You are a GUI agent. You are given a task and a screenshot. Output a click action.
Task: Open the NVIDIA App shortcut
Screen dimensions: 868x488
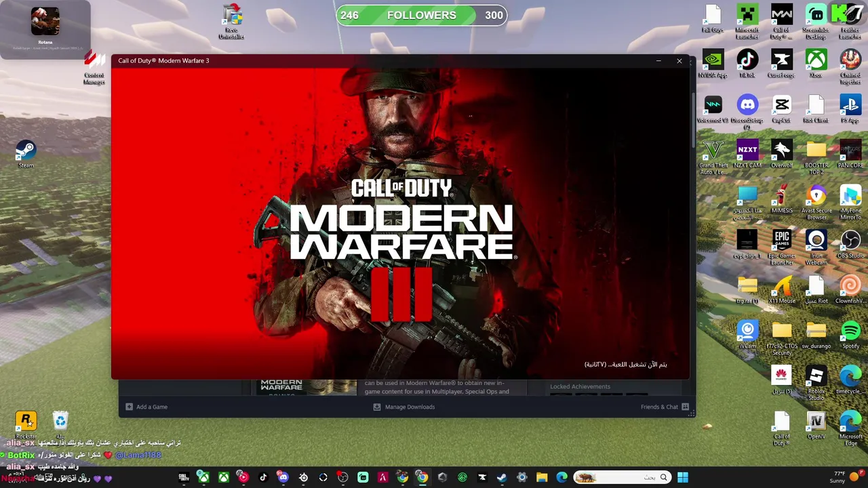tap(713, 64)
